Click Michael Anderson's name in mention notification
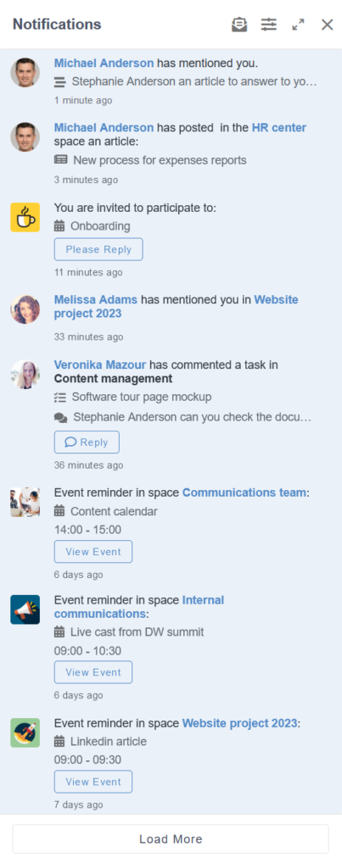 [104, 63]
